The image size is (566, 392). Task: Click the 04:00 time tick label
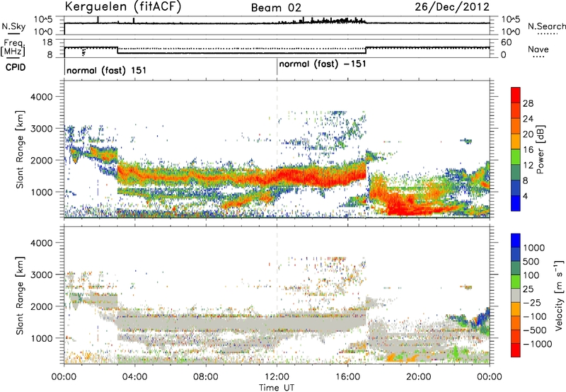(x=134, y=377)
